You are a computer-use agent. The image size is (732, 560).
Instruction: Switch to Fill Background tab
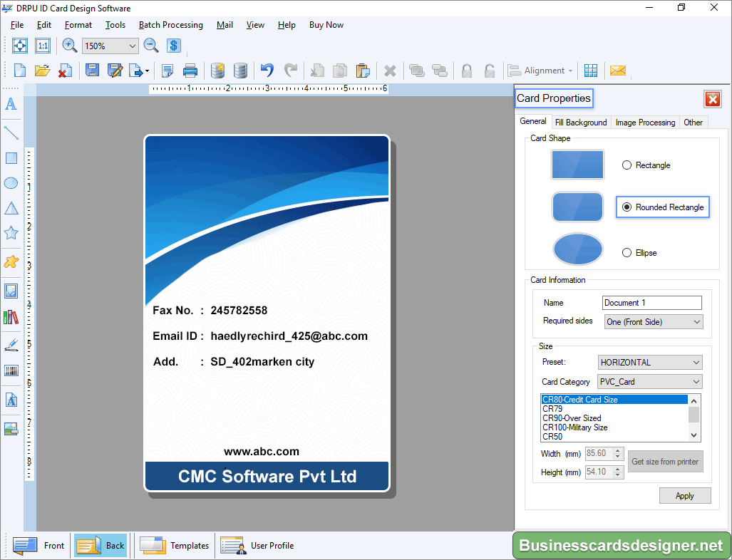pos(581,123)
